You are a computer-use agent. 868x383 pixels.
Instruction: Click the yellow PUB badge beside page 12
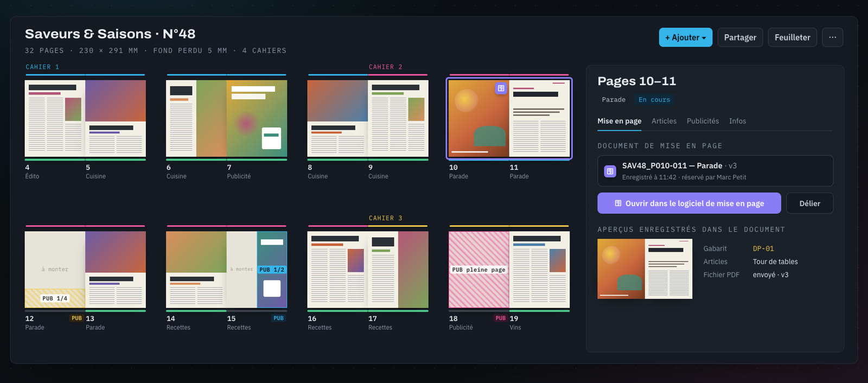click(76, 318)
